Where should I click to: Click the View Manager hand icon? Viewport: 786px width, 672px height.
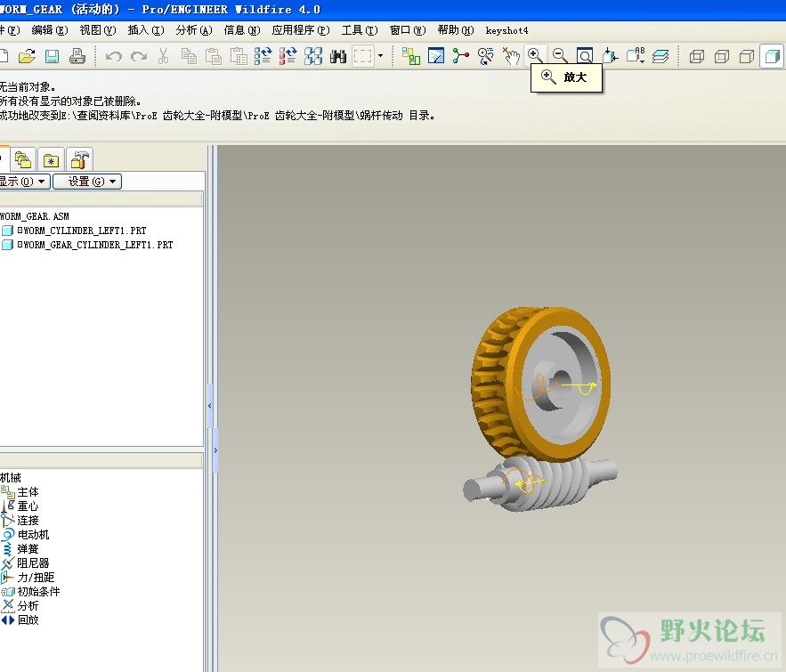(x=511, y=56)
